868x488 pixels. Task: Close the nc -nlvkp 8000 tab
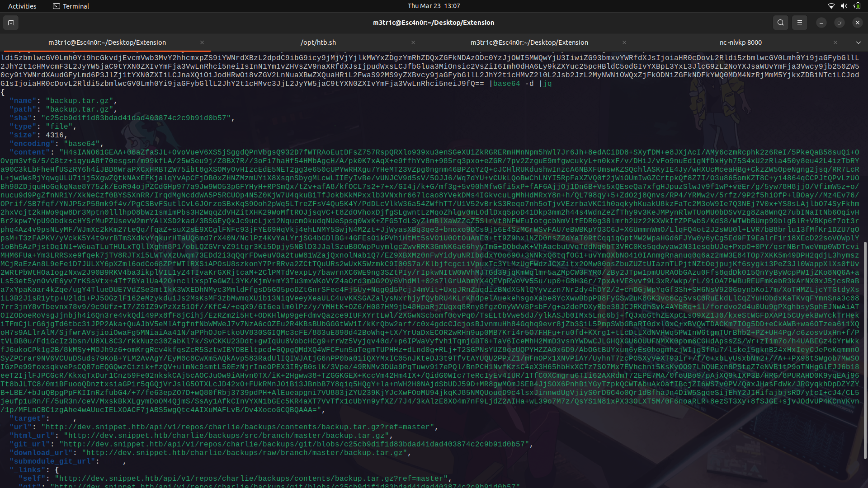(x=836, y=42)
